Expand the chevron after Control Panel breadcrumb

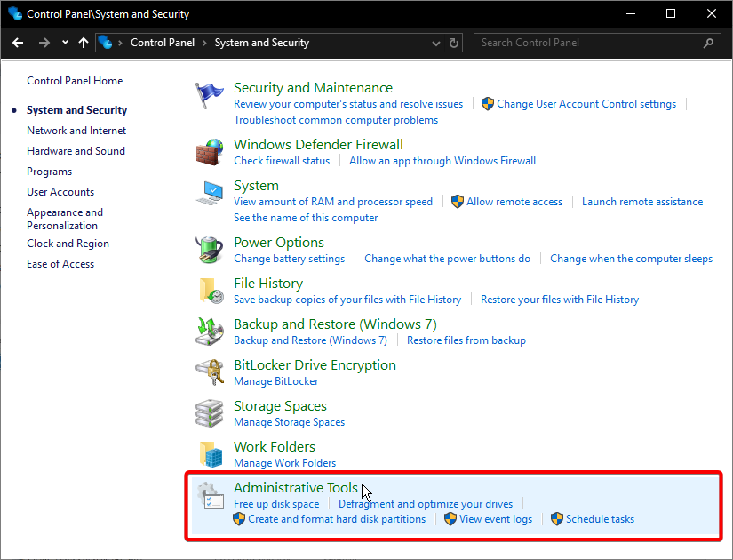click(204, 43)
